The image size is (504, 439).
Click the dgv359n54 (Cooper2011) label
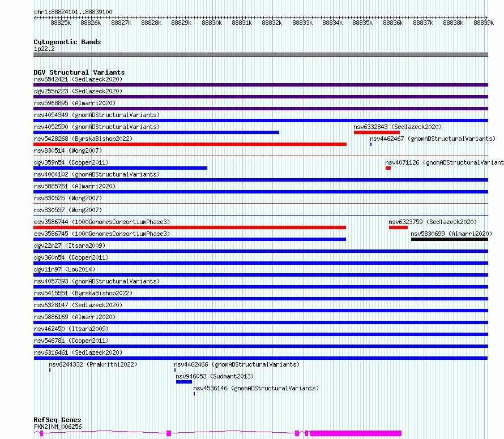71,162
